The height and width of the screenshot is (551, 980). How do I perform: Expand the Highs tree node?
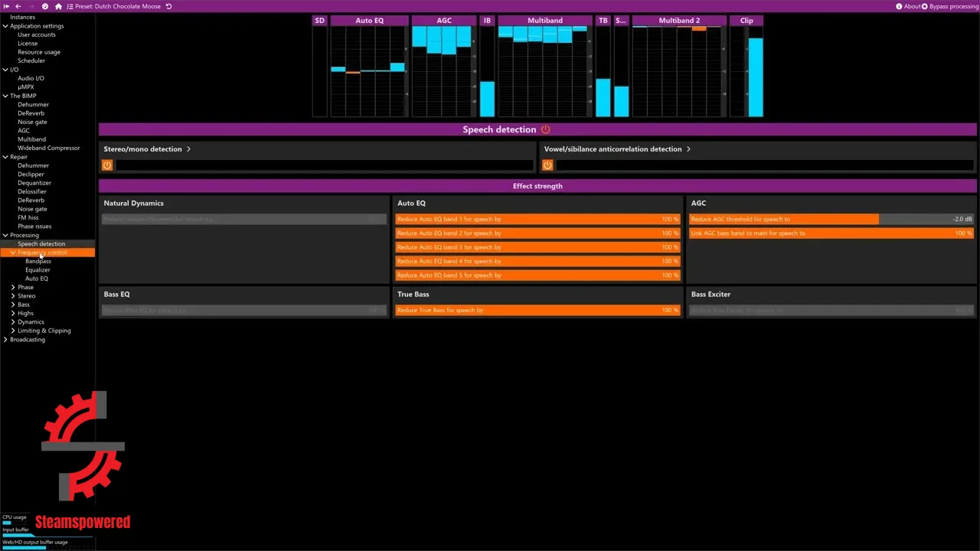pos(13,313)
